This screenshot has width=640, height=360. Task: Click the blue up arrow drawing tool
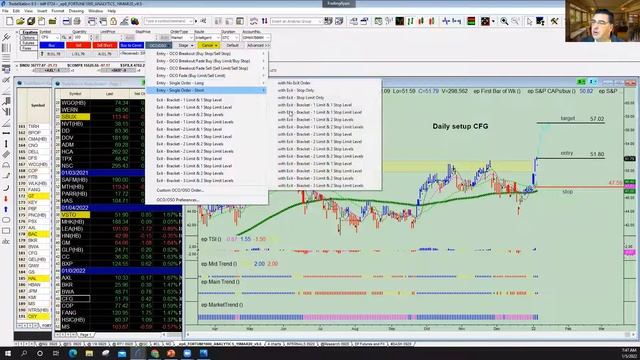(x=6, y=209)
